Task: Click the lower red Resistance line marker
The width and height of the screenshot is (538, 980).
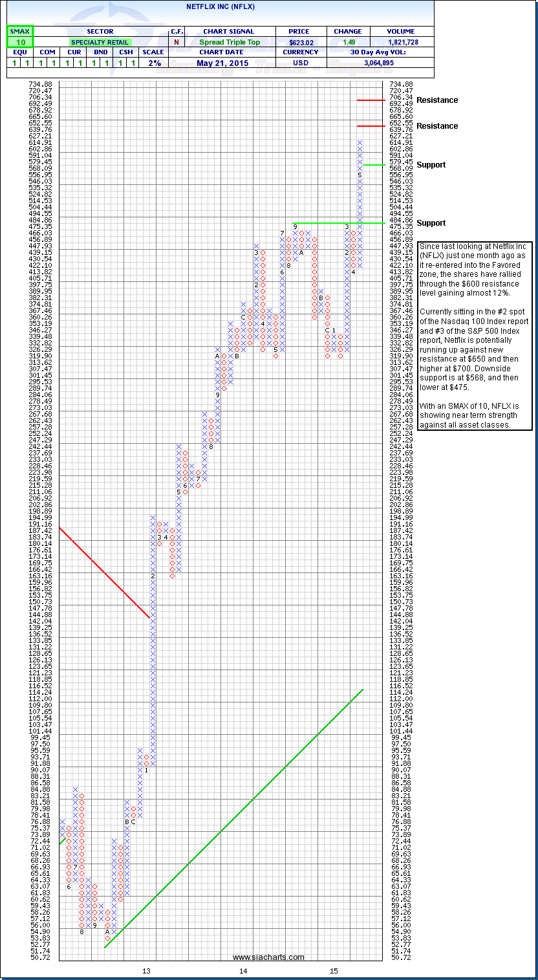Action: point(371,125)
